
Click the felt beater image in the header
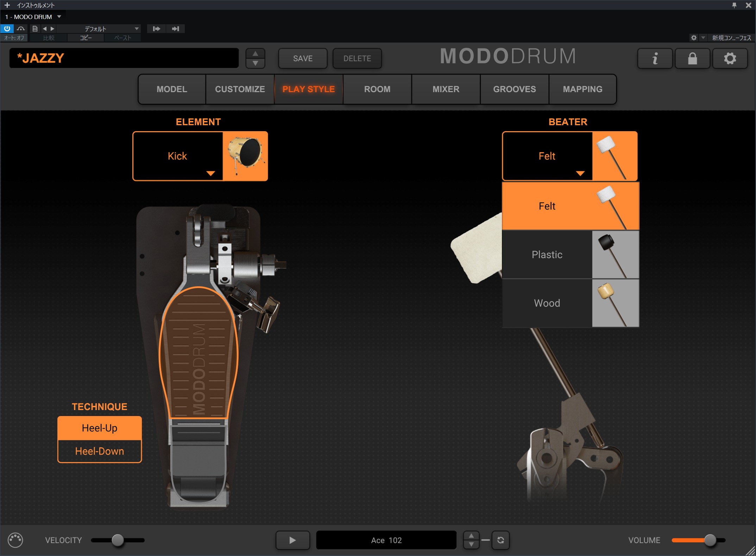click(615, 156)
